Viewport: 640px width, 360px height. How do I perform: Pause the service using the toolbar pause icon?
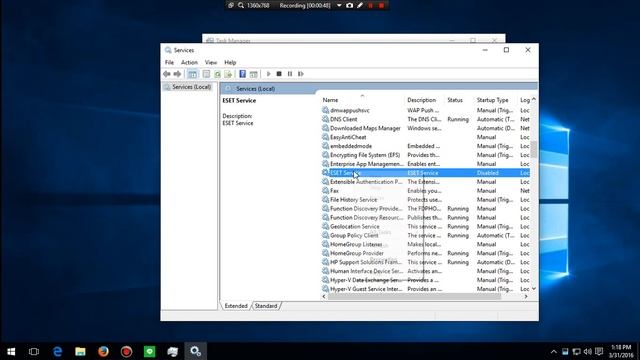[290, 74]
